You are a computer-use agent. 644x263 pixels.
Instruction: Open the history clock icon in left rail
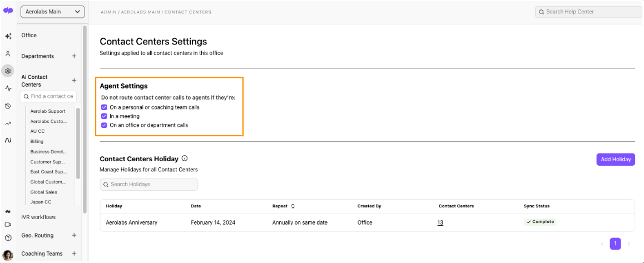coord(8,106)
